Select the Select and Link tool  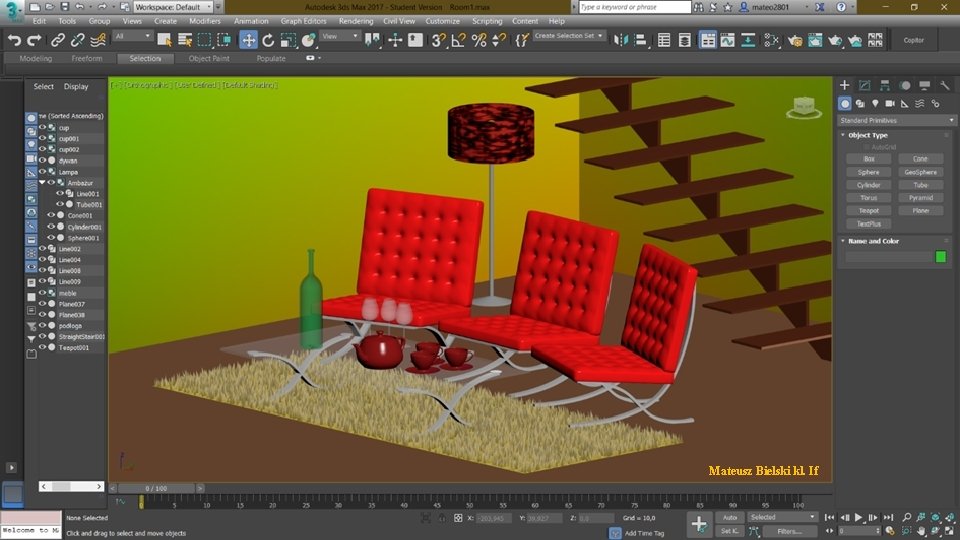click(x=58, y=40)
